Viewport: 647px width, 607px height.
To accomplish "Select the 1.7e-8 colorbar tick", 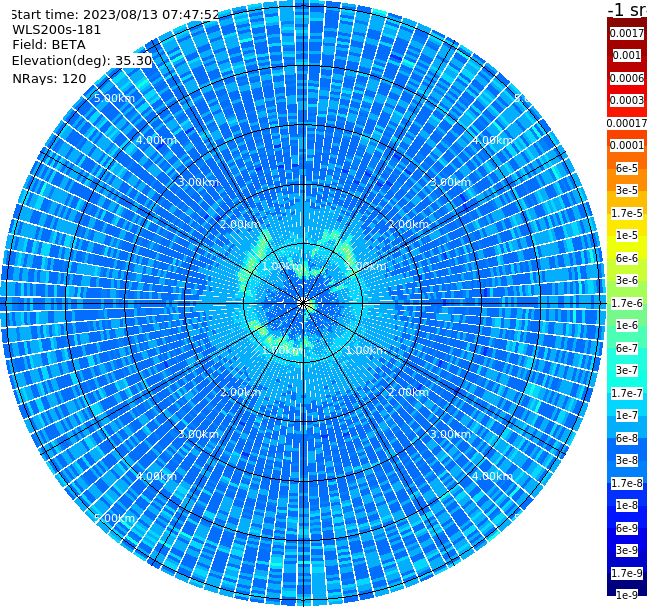I will (627, 483).
